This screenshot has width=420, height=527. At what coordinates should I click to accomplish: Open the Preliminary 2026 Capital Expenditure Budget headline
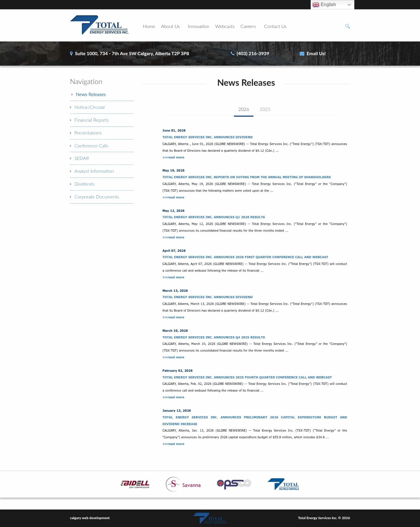(x=255, y=420)
